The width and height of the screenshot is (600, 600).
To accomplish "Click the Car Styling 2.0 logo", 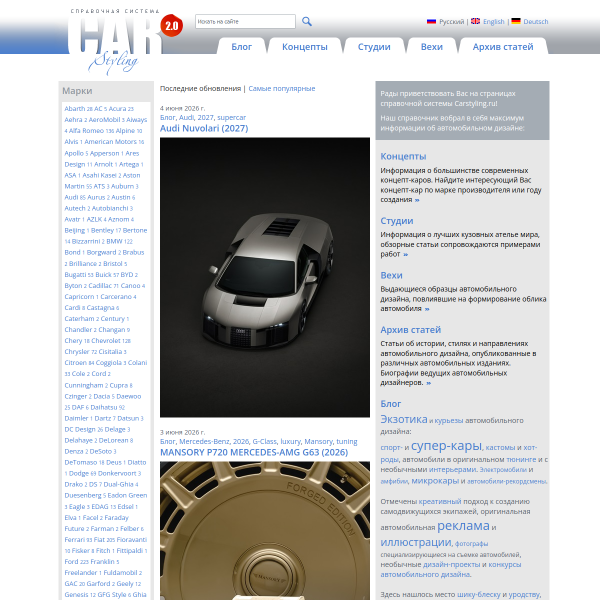I will [x=124, y=41].
